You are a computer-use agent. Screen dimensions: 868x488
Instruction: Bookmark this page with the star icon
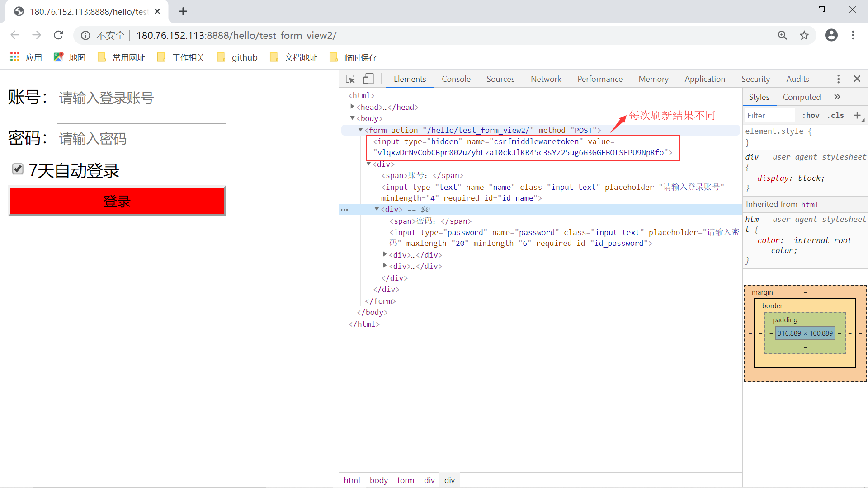804,35
